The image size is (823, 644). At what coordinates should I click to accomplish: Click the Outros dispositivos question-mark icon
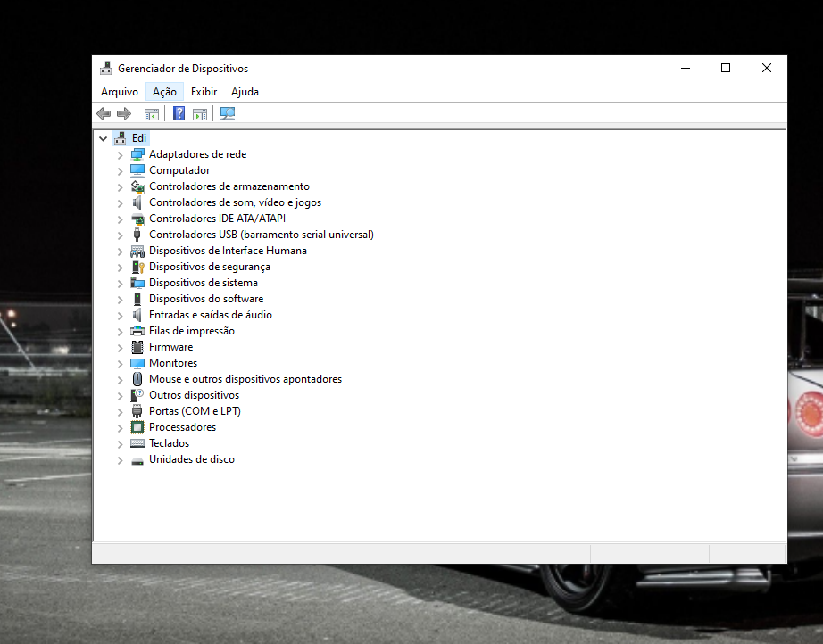[x=137, y=395]
